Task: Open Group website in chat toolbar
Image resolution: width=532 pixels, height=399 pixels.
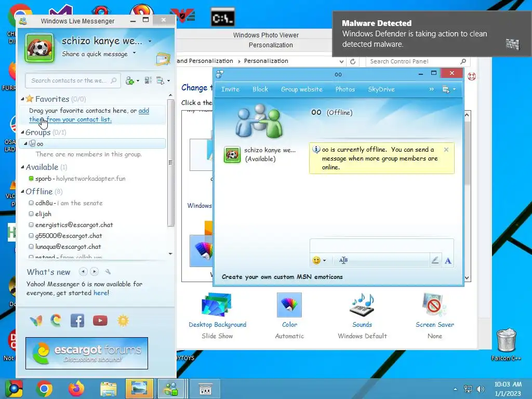Action: 302,89
